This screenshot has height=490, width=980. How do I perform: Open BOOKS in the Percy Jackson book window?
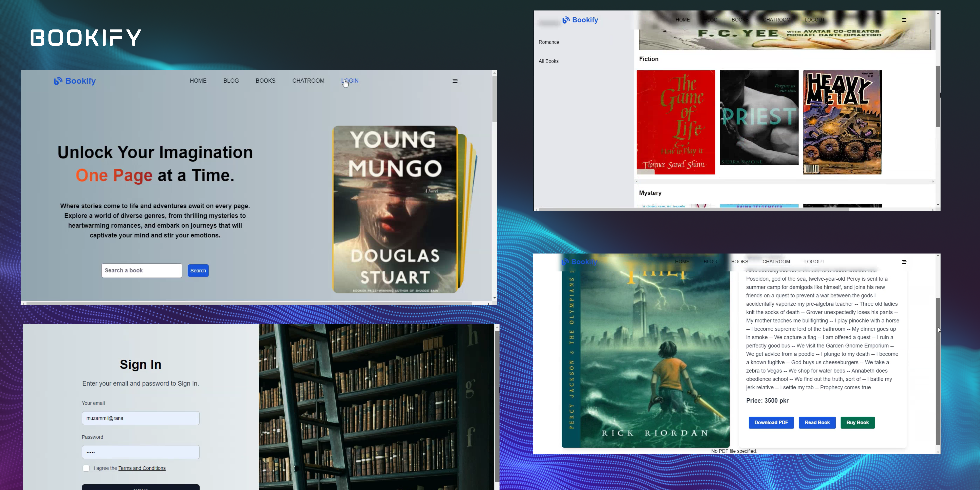(x=740, y=262)
